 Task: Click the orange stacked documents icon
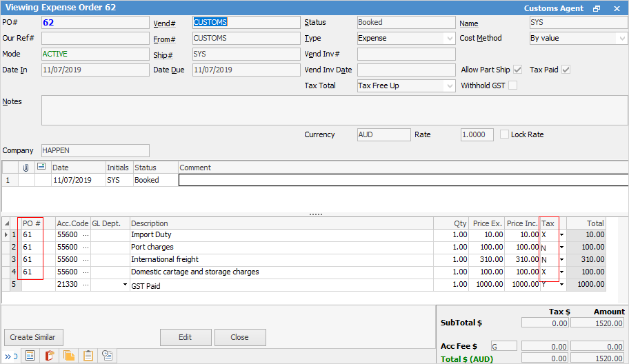[x=68, y=356]
